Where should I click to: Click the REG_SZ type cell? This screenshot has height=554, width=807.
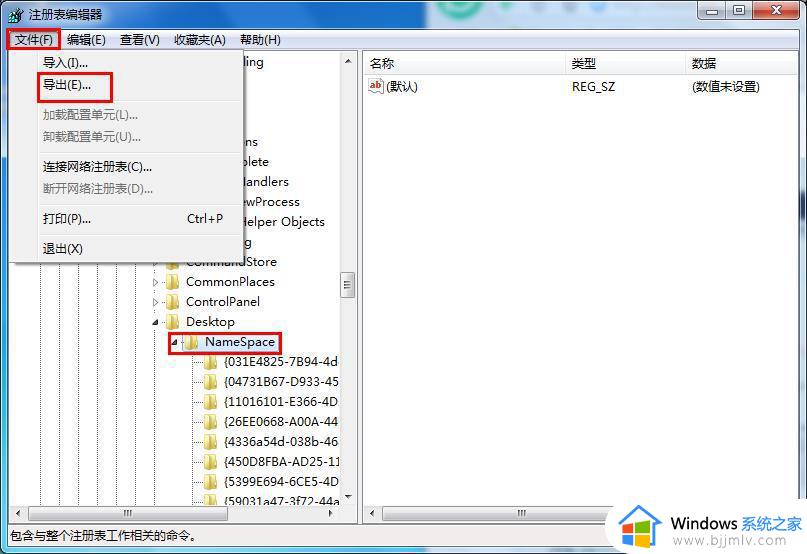point(593,86)
